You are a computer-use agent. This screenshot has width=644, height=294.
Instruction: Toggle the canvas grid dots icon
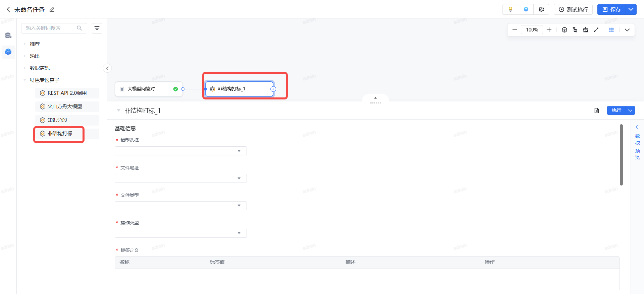pos(611,30)
